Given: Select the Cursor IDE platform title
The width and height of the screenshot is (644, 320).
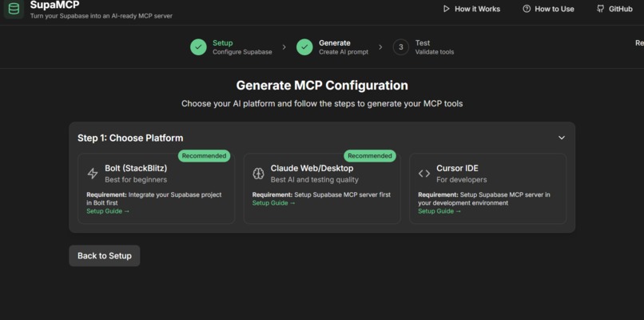Looking at the screenshot, I should (457, 168).
